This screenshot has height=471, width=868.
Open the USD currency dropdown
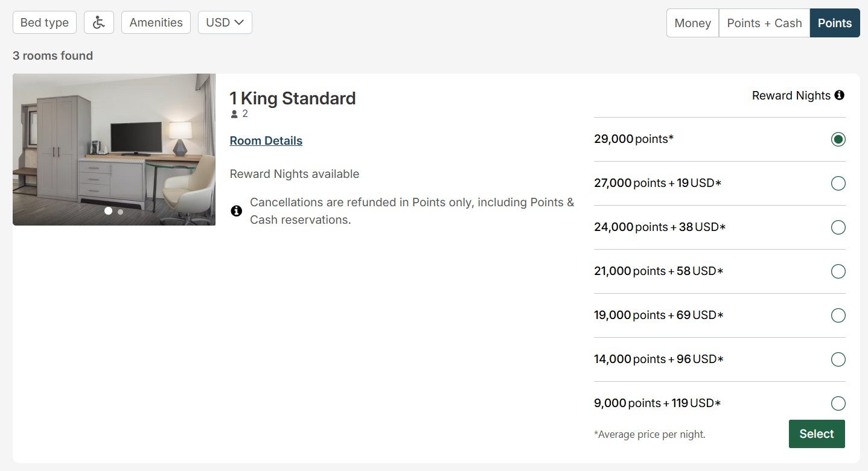pos(225,22)
